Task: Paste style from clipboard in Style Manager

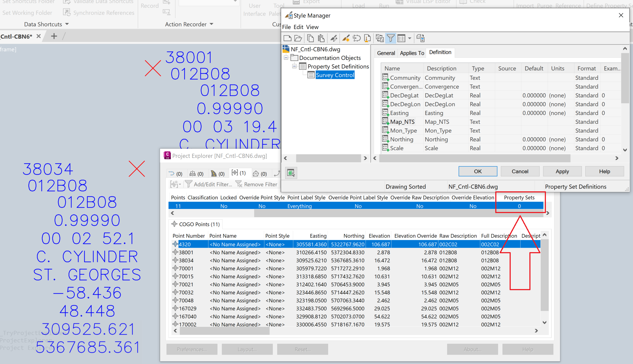Action: point(321,38)
